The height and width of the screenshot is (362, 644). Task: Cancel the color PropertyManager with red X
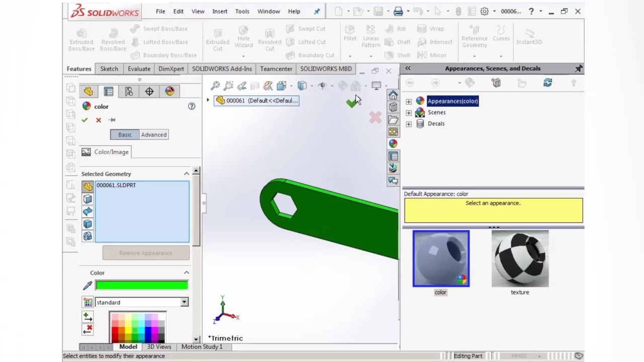99,120
